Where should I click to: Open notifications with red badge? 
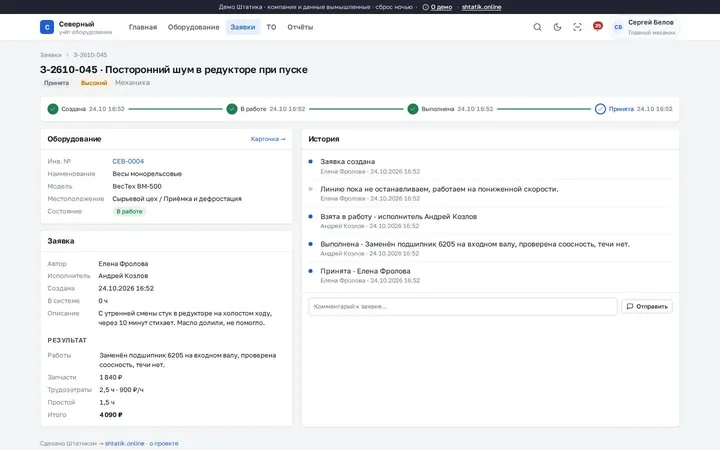[597, 26]
